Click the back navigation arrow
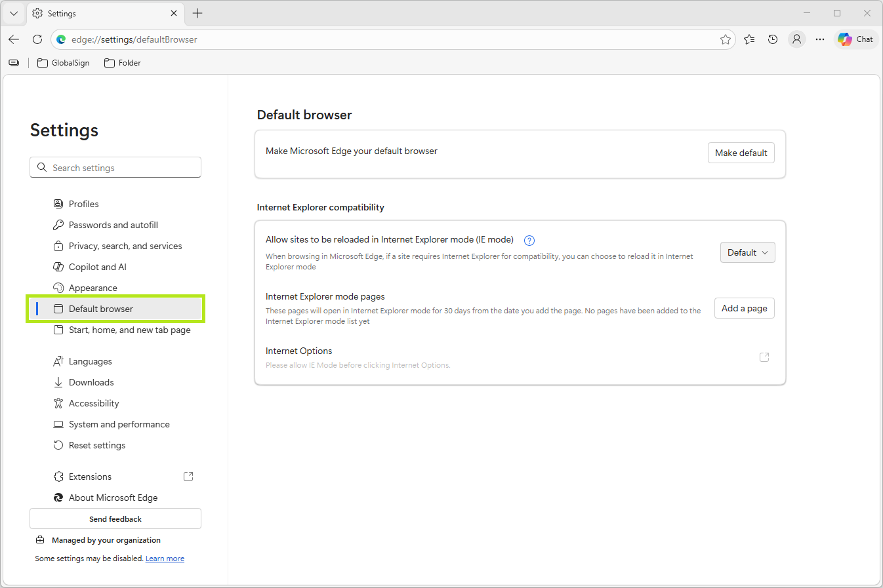The width and height of the screenshot is (883, 588). tap(14, 39)
